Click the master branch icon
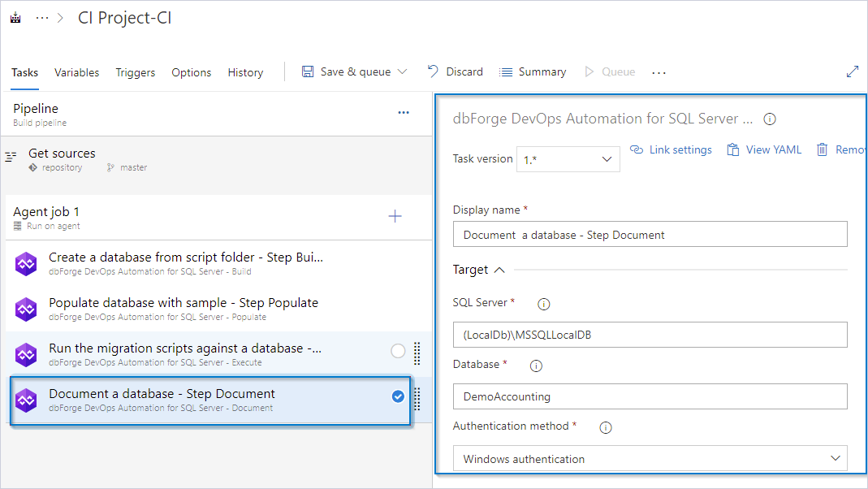This screenshot has width=868, height=489. [110, 167]
